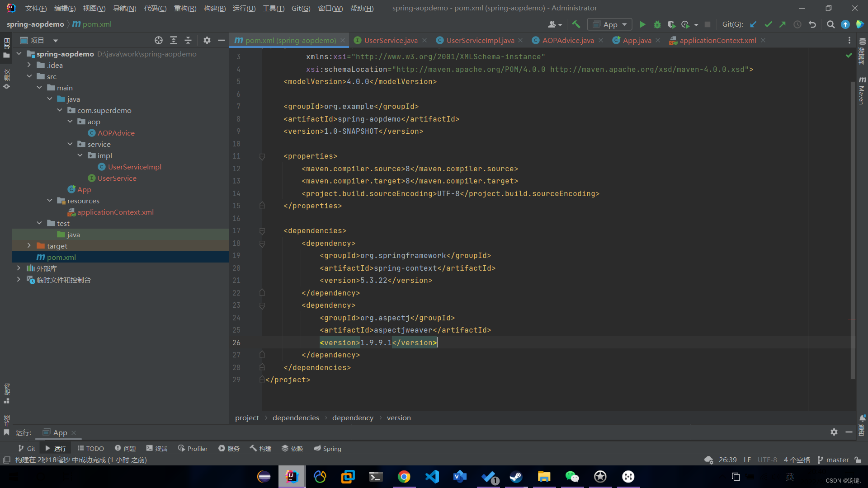Collapse the com.superdemo package
The image size is (868, 488).
point(60,110)
